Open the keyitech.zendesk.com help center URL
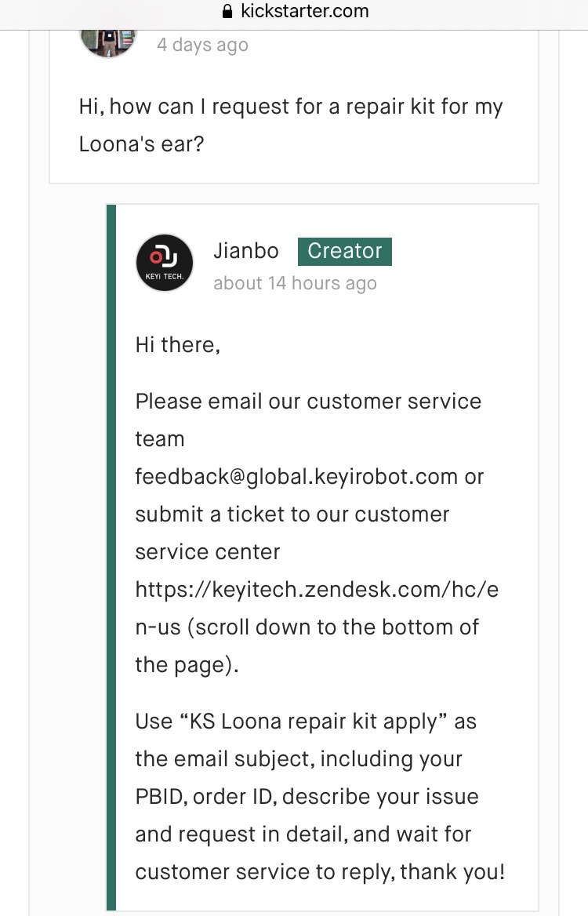Image resolution: width=588 pixels, height=916 pixels. [317, 589]
